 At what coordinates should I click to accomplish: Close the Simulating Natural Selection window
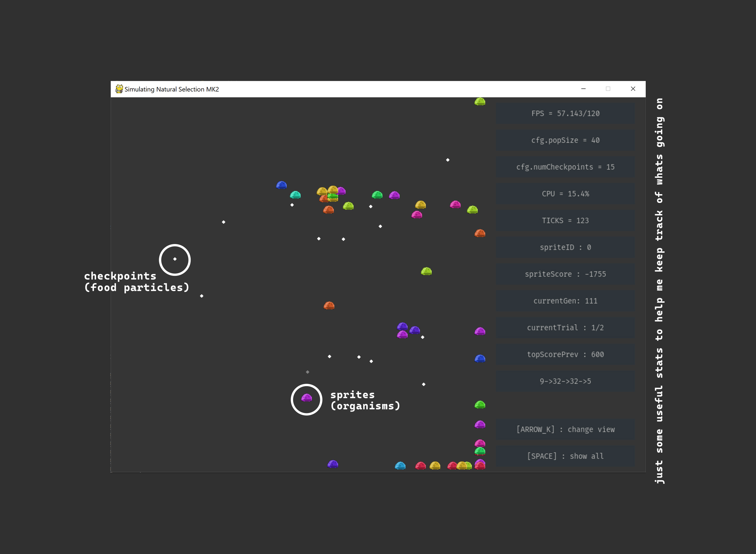(x=633, y=89)
